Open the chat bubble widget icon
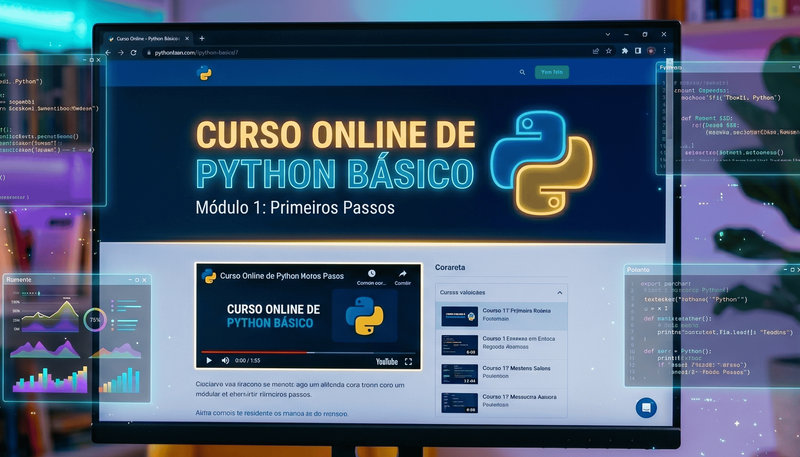This screenshot has width=800, height=457. [x=646, y=407]
